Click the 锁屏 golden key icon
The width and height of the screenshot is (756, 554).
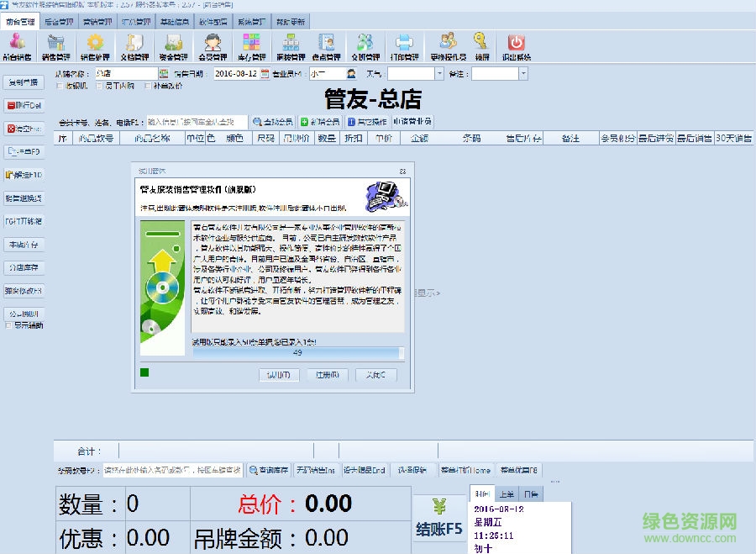click(481, 46)
